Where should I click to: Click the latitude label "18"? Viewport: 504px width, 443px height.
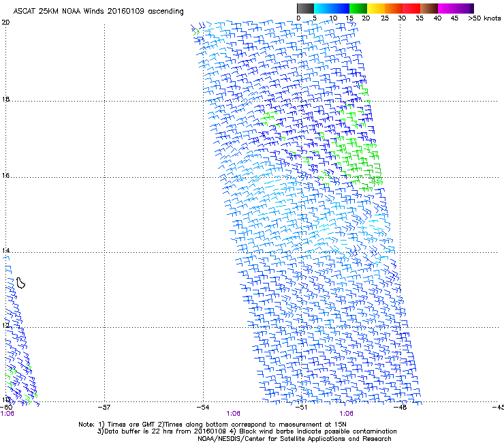[5, 99]
